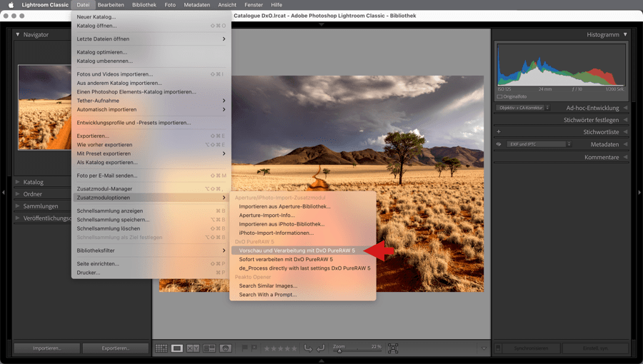Show filmstrip arrow at bottom
The height and width of the screenshot is (364, 643).
pyautogui.click(x=321, y=361)
